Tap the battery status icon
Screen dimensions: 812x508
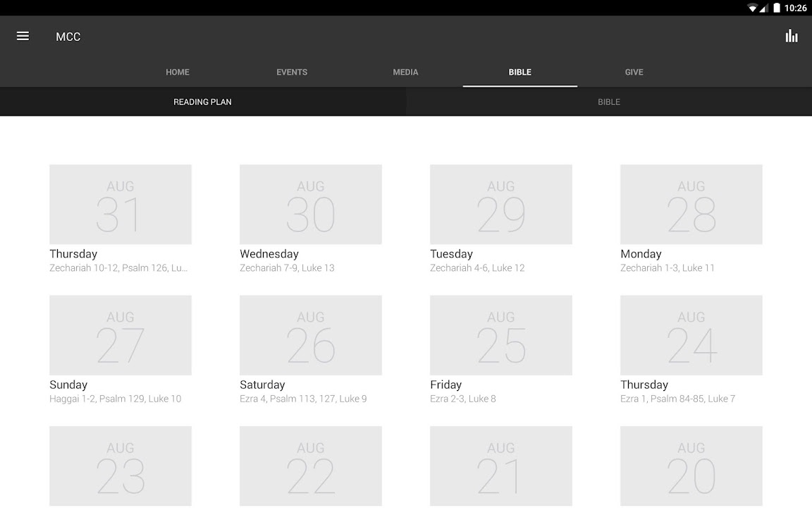[x=777, y=8]
